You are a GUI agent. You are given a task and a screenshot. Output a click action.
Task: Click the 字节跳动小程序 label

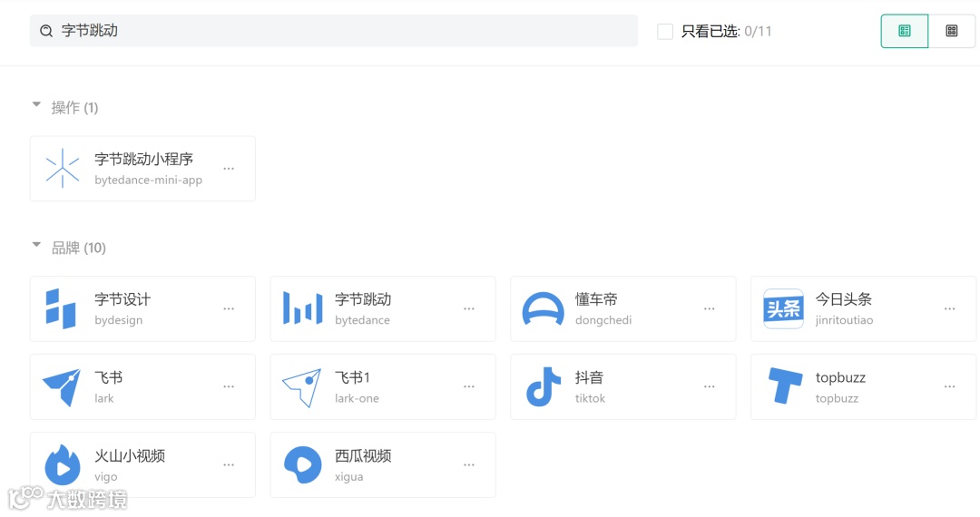(x=143, y=160)
